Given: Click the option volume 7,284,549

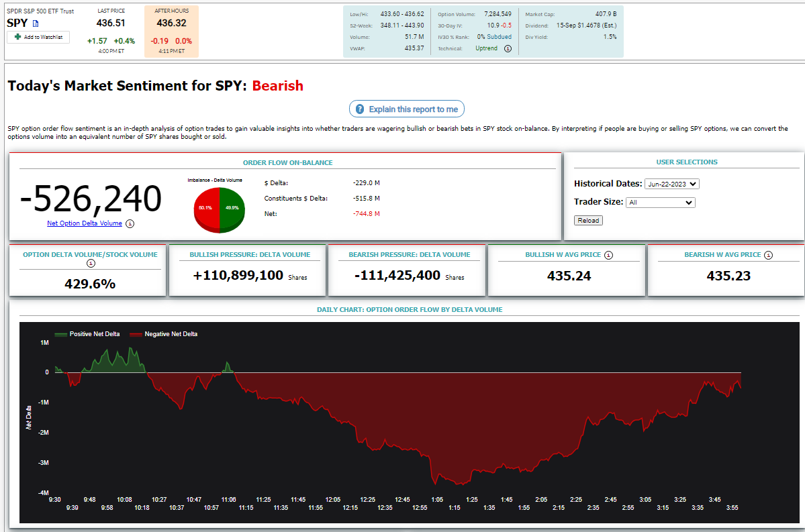Looking at the screenshot, I should (498, 14).
